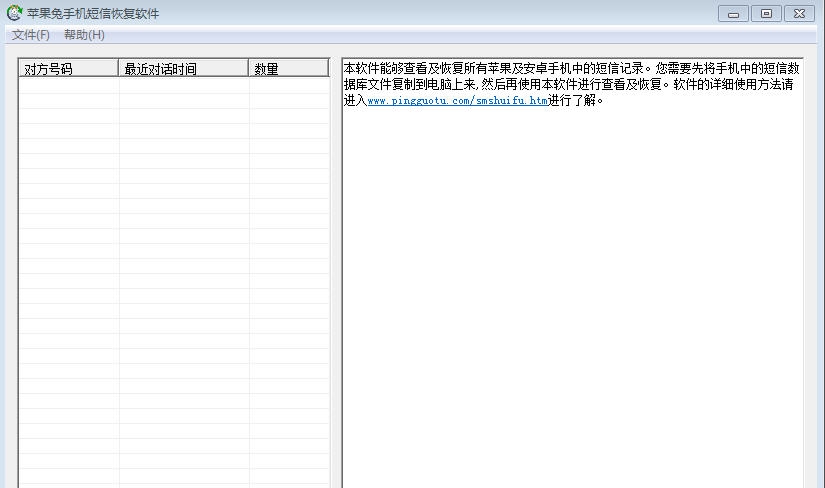Viewport: 825px width, 488px height.
Task: Sort by the 对方号码 column header
Action: (x=68, y=68)
